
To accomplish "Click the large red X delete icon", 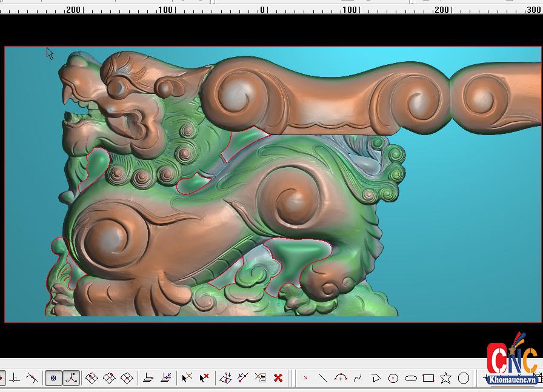I will tap(278, 378).
